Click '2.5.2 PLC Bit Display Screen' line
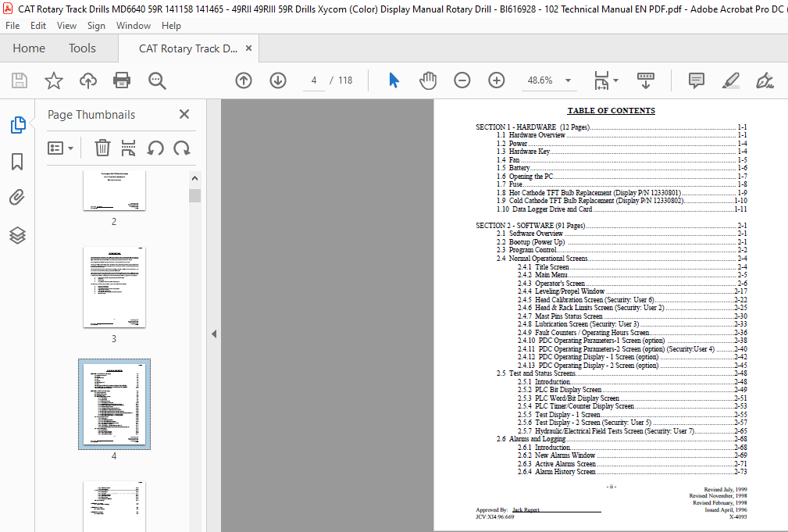 [x=633, y=390]
